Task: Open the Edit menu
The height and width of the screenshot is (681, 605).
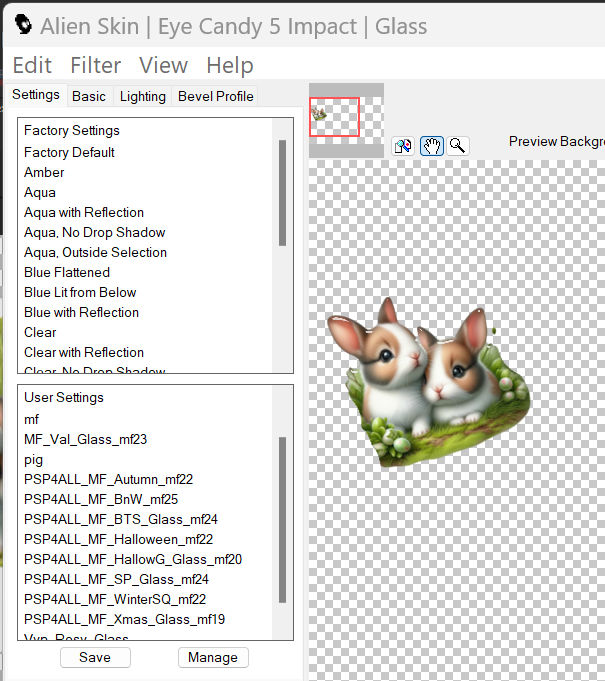Action: 32,65
